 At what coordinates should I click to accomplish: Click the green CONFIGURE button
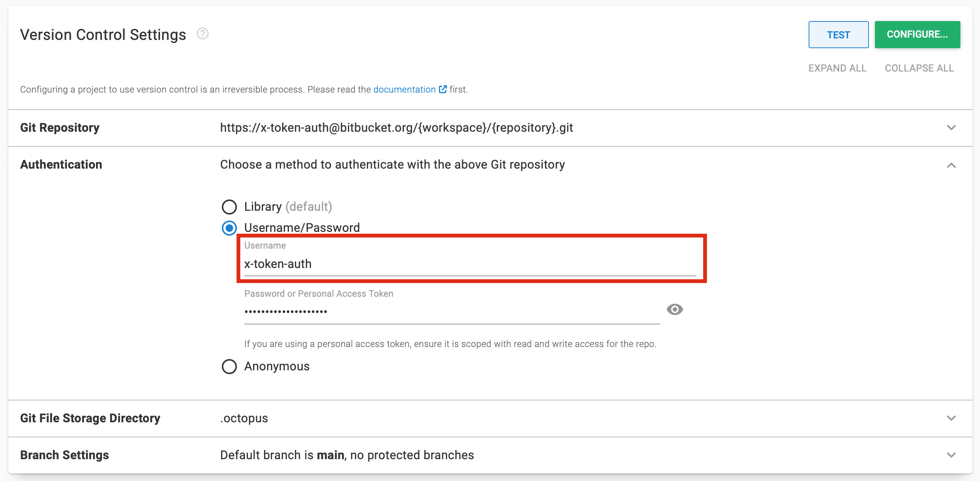click(x=917, y=35)
